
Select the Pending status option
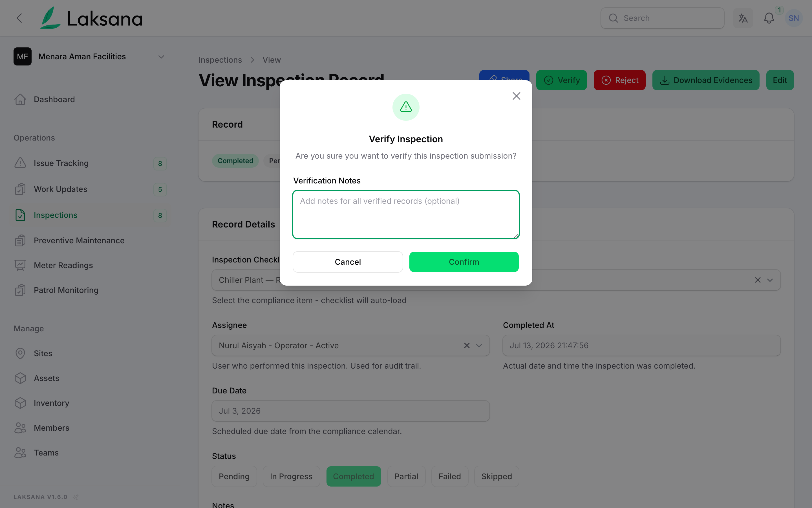234,476
